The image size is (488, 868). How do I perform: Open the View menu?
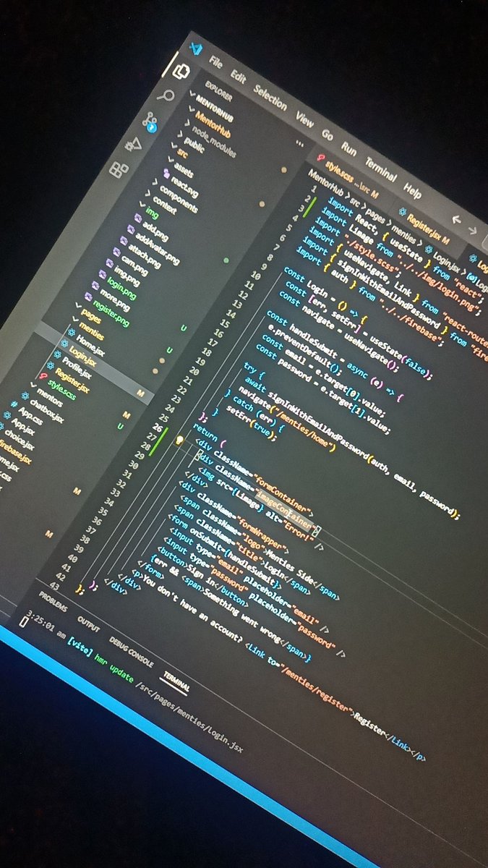click(304, 119)
